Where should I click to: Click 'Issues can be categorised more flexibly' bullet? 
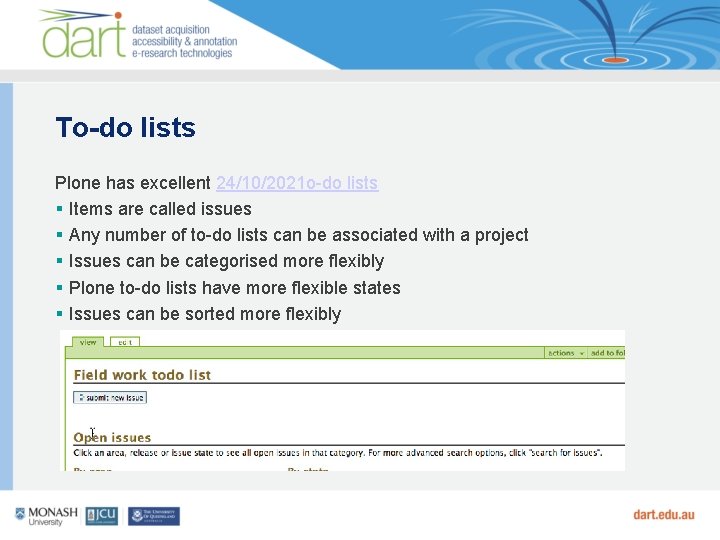pyautogui.click(x=226, y=261)
